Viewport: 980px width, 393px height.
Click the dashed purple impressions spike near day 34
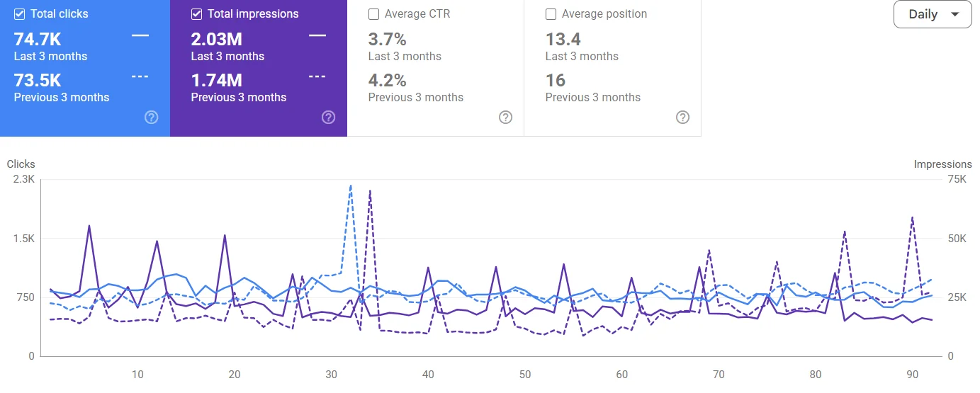pyautogui.click(x=370, y=191)
